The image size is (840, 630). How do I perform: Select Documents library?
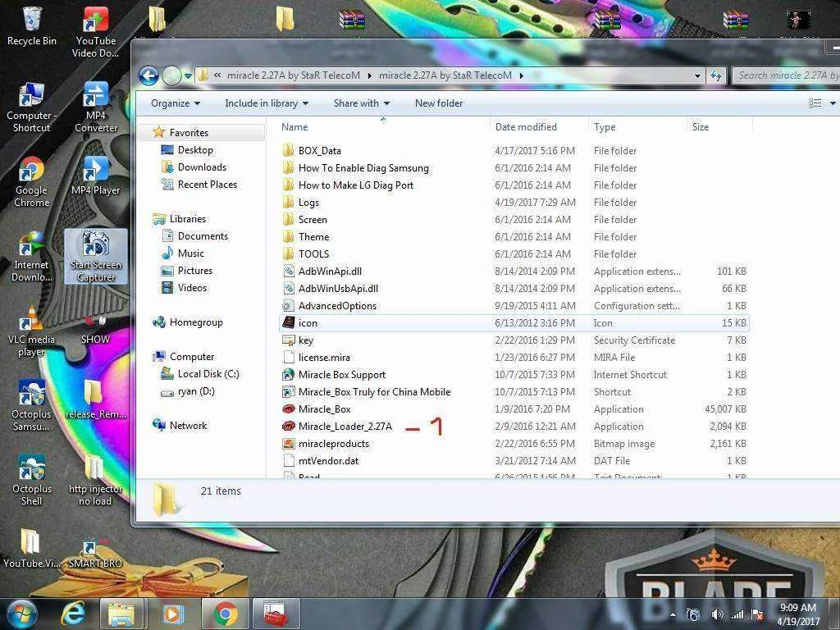point(203,235)
